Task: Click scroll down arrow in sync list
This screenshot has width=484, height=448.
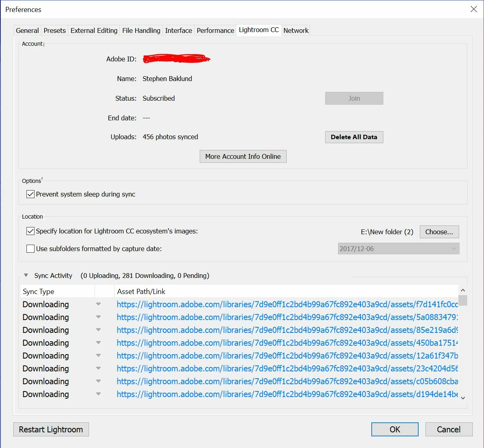Action: (463, 398)
